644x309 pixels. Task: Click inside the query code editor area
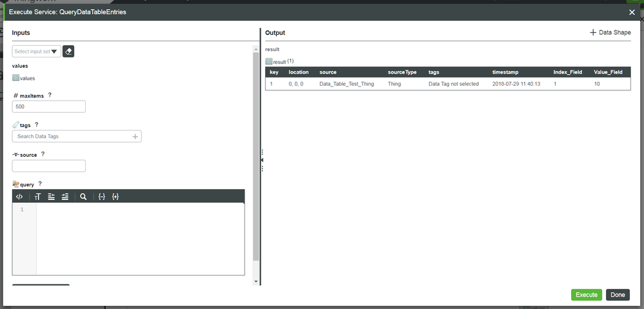pyautogui.click(x=140, y=239)
